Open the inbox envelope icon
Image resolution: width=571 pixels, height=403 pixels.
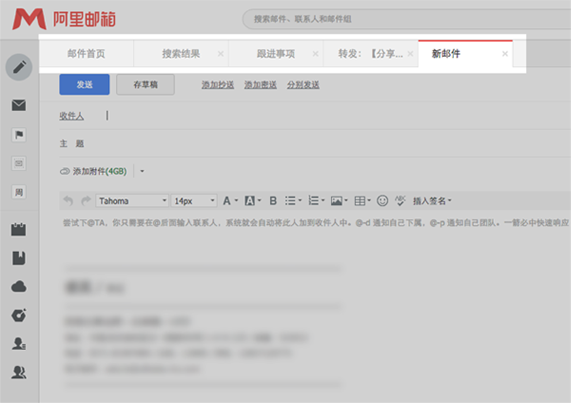pyautogui.click(x=19, y=105)
